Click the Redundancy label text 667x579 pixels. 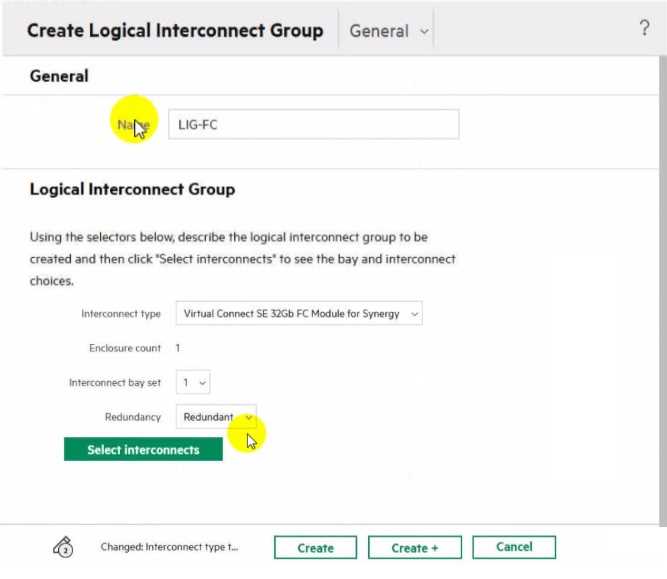pos(132,417)
